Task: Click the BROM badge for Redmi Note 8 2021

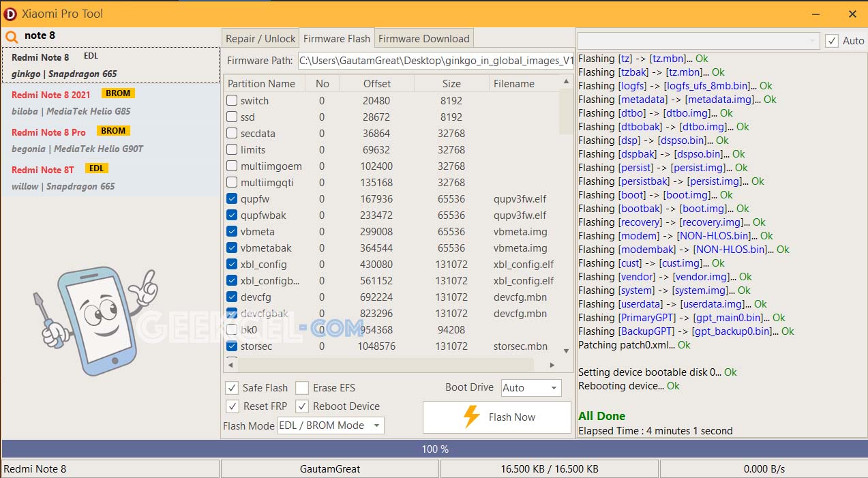Action: (x=118, y=93)
